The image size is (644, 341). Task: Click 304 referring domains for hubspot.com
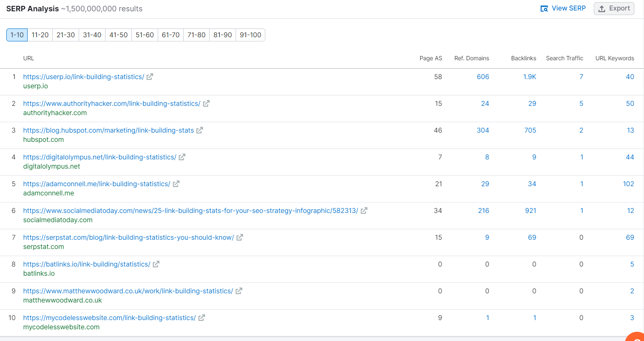tap(483, 130)
